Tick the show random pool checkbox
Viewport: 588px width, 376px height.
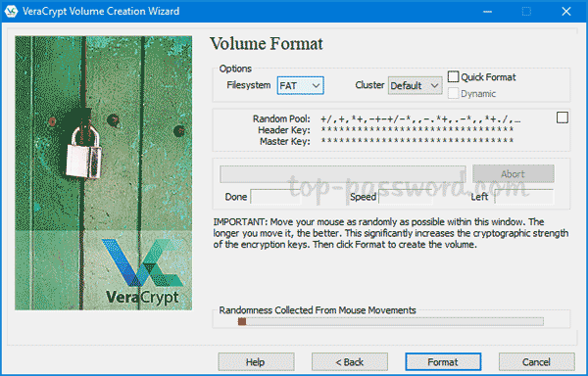563,117
